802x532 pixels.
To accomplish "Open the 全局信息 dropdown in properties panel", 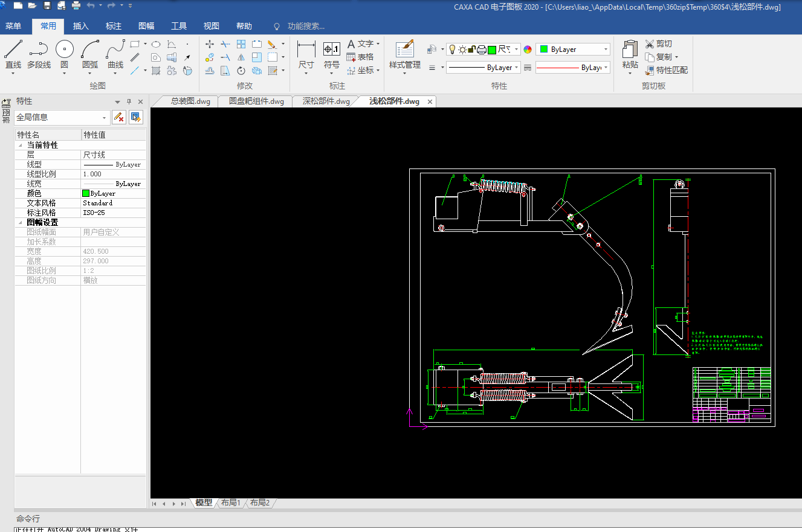I will coord(105,118).
